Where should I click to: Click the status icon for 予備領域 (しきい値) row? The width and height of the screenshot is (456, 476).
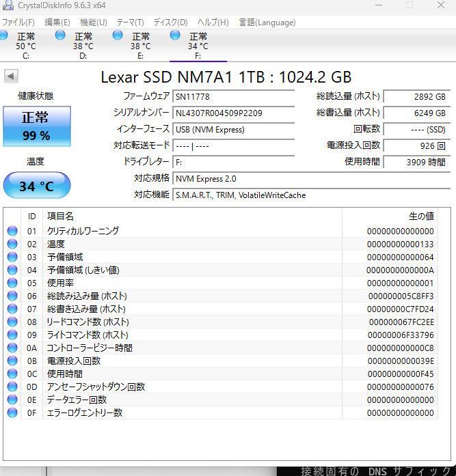click(12, 270)
